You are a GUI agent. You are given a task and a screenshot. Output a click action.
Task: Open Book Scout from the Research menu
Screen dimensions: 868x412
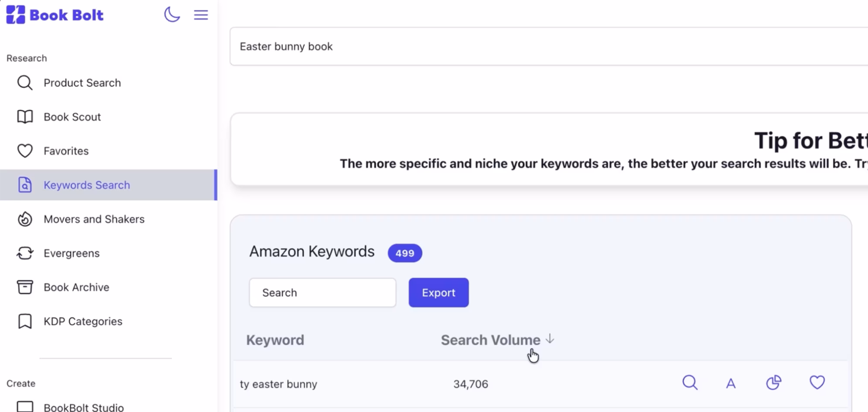(x=72, y=116)
